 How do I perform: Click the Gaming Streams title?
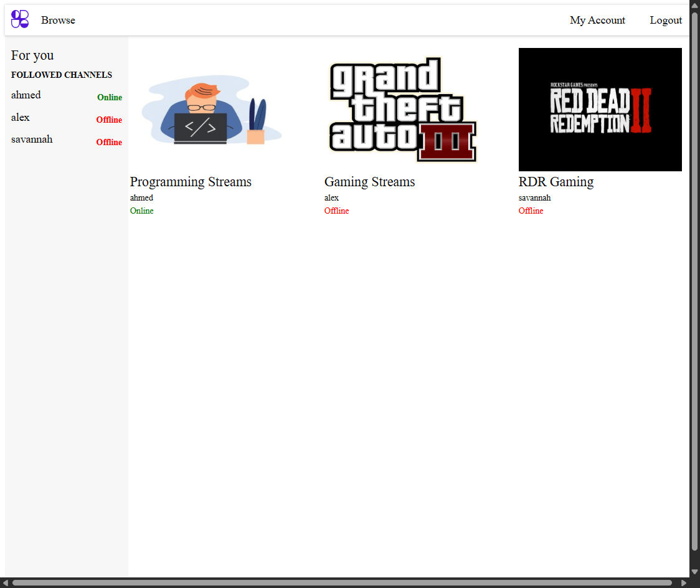click(370, 182)
